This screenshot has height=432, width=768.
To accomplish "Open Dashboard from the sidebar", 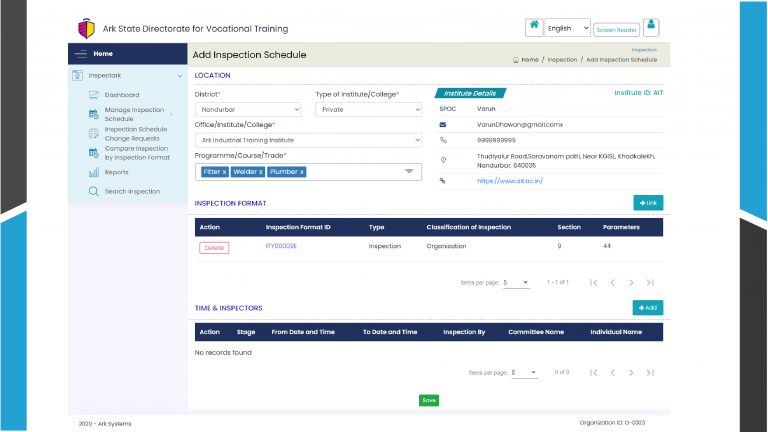I will tap(122, 95).
